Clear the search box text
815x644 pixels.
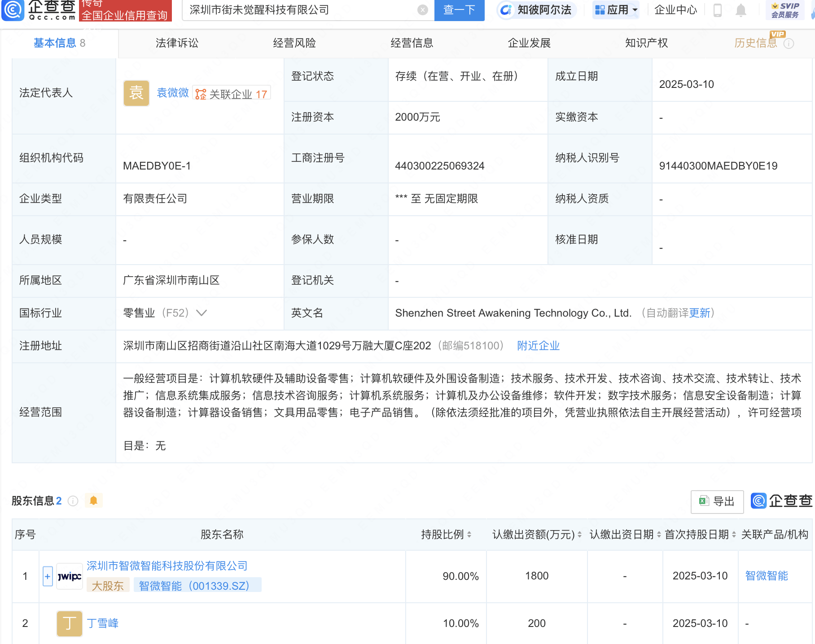point(422,10)
